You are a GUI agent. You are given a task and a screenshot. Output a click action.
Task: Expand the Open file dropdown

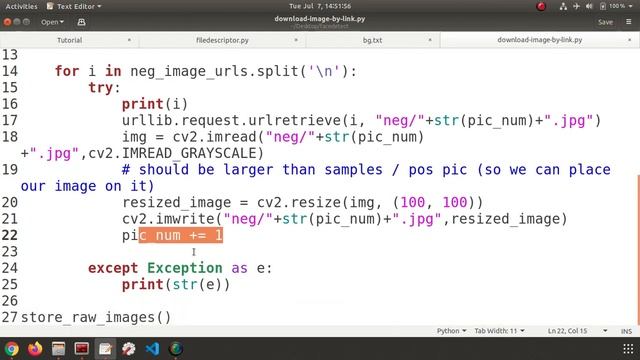(x=52, y=22)
